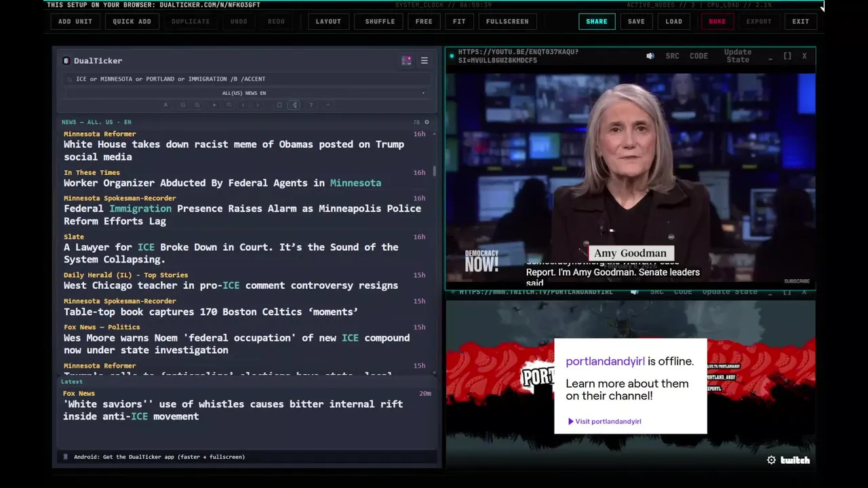Click the search magnifier icon in query field

click(69, 79)
